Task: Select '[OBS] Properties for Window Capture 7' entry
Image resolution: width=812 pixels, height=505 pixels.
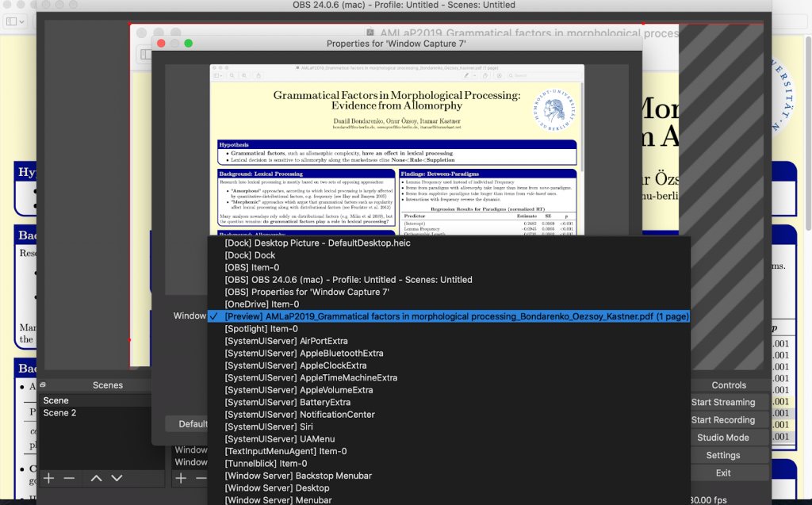Action: pyautogui.click(x=449, y=292)
